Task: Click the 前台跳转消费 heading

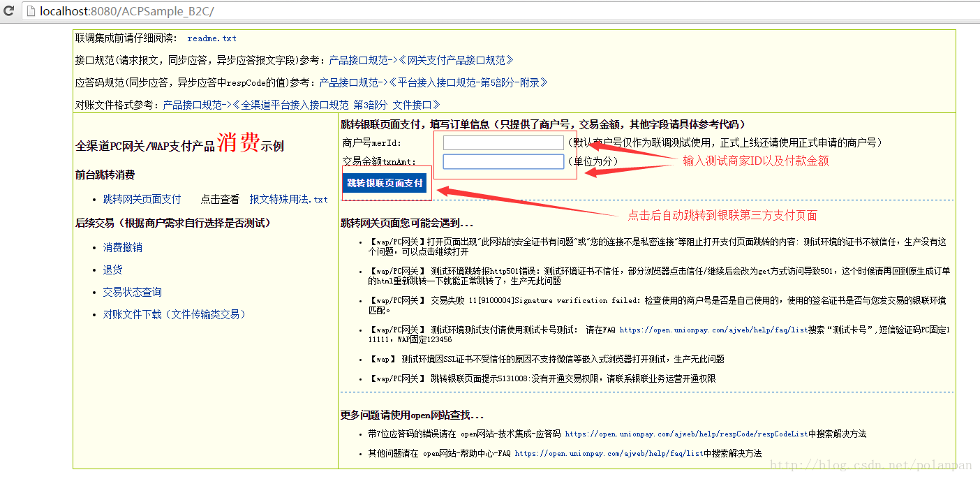Action: click(105, 175)
